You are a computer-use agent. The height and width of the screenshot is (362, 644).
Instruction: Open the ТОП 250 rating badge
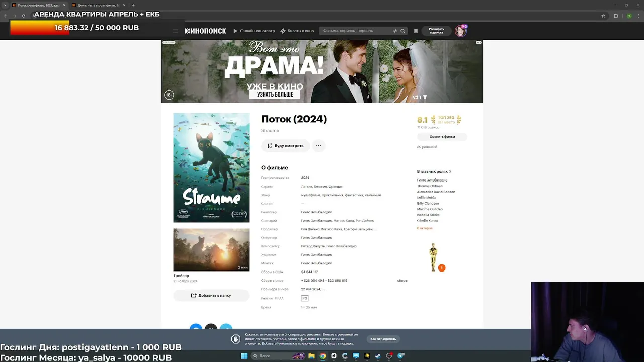(x=446, y=120)
